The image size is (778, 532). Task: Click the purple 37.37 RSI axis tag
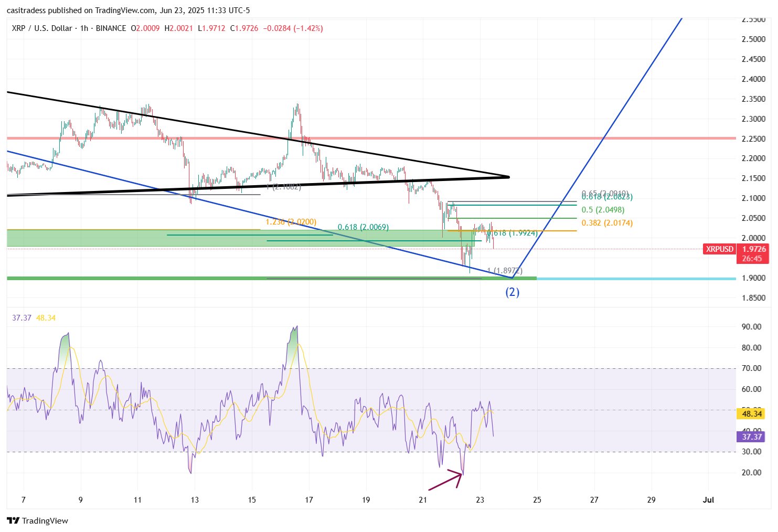pos(752,437)
